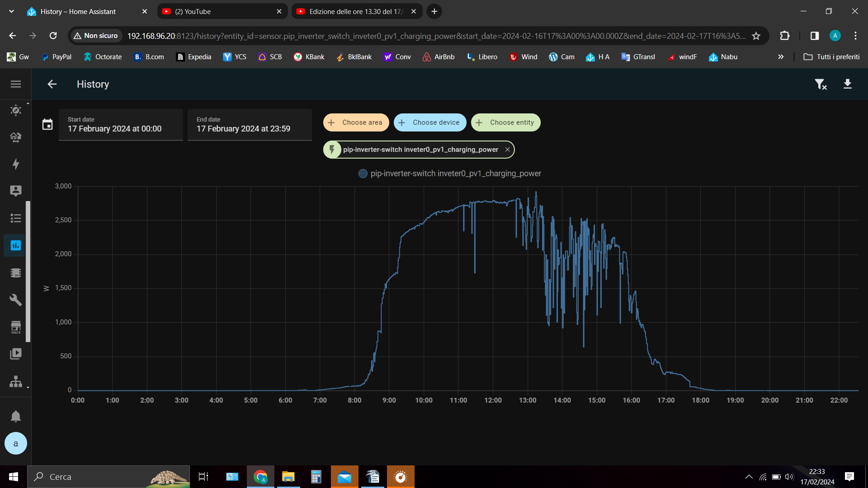Open the Notifications bell icon
This screenshot has width=868, height=488.
coord(16,416)
